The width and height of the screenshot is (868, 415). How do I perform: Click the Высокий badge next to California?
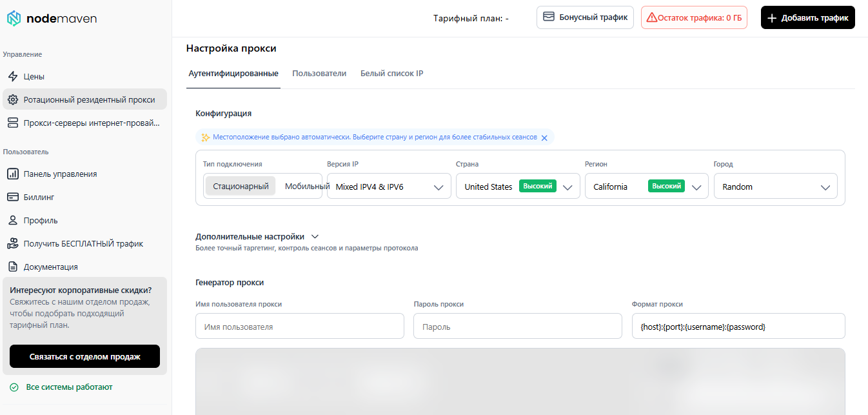pyautogui.click(x=667, y=186)
